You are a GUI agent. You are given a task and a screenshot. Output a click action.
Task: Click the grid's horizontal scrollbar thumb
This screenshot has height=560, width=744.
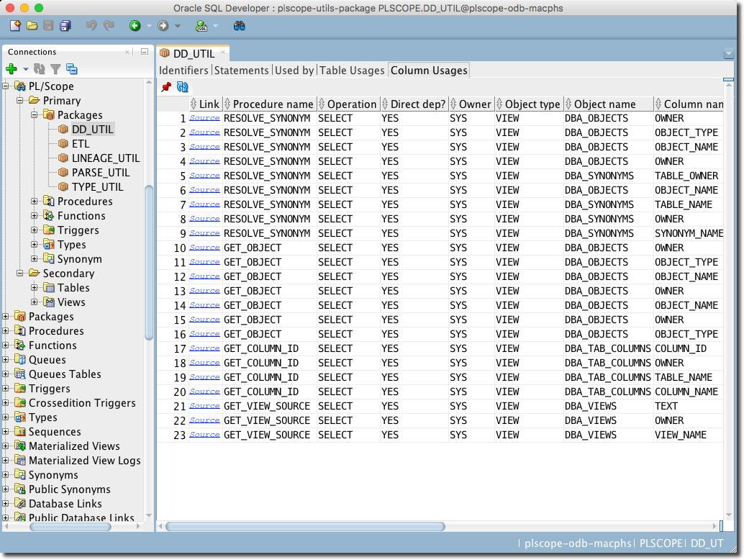306,526
